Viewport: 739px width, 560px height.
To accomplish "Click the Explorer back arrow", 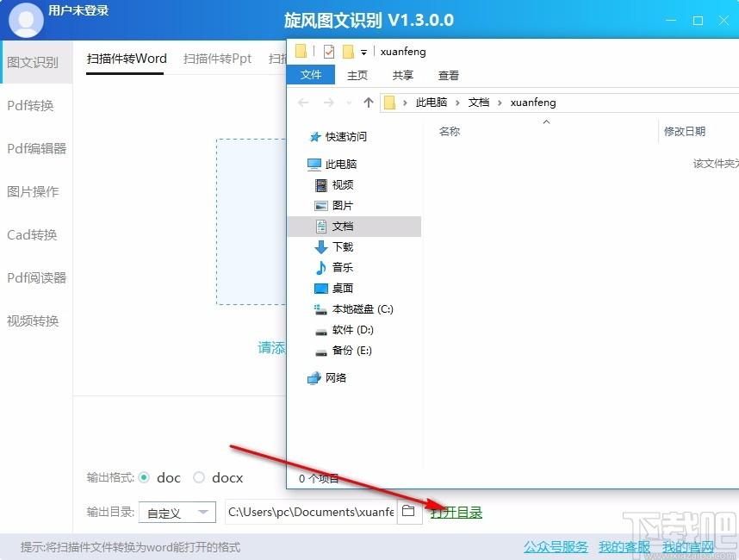I will click(303, 103).
